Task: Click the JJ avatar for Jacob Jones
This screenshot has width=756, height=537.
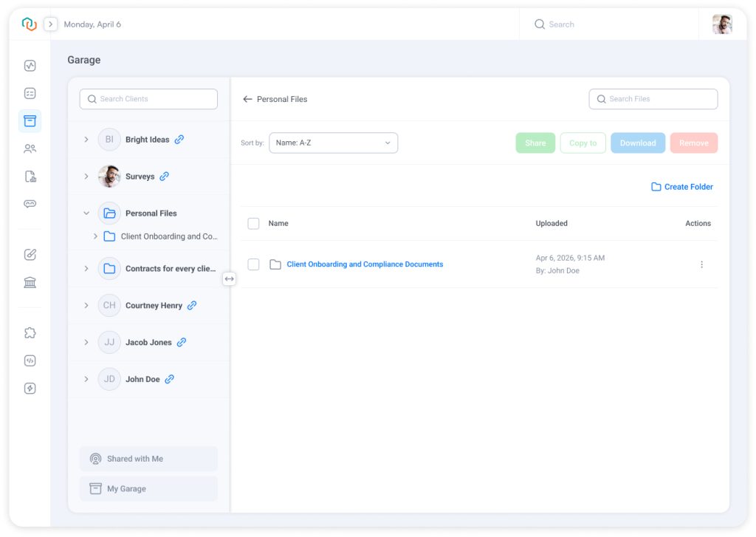Action: click(x=109, y=343)
